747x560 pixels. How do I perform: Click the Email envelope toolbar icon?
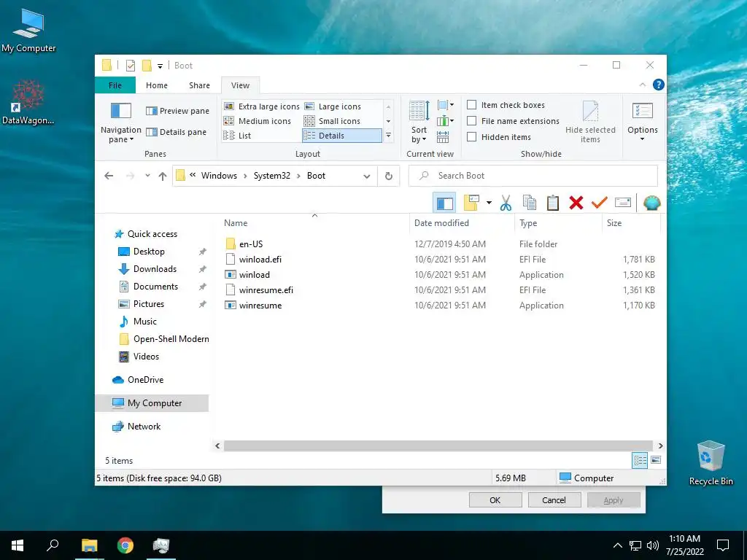coord(623,203)
